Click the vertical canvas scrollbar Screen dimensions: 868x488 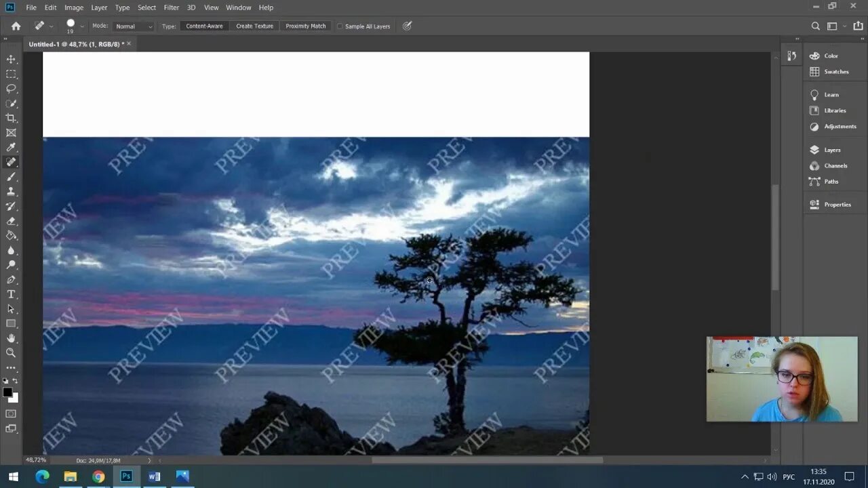[x=776, y=237]
